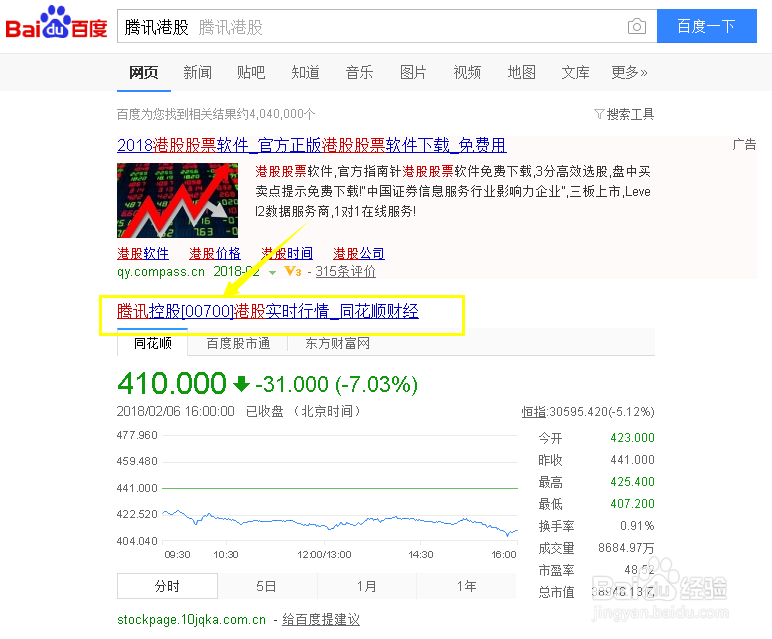The height and width of the screenshot is (639, 772).
Task: Select the 同花顺 data source tab
Action: pyautogui.click(x=153, y=343)
